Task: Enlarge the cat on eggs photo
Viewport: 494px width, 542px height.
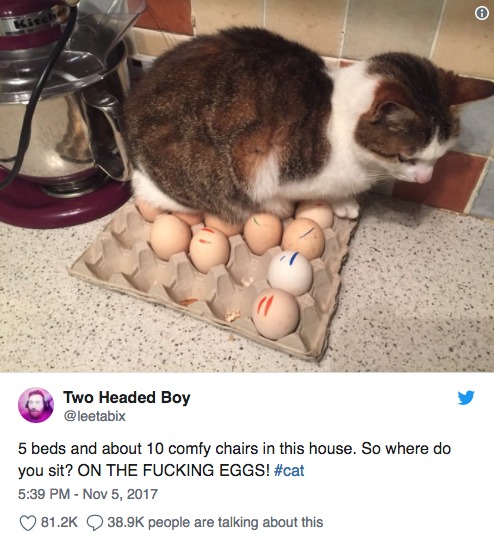Action: click(x=247, y=186)
